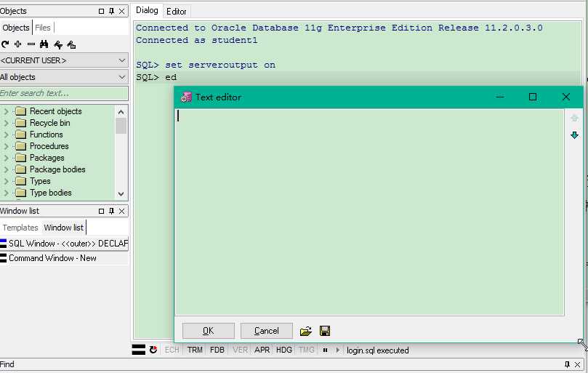Open file icon in Text editor
588x373 pixels.
pyautogui.click(x=305, y=331)
